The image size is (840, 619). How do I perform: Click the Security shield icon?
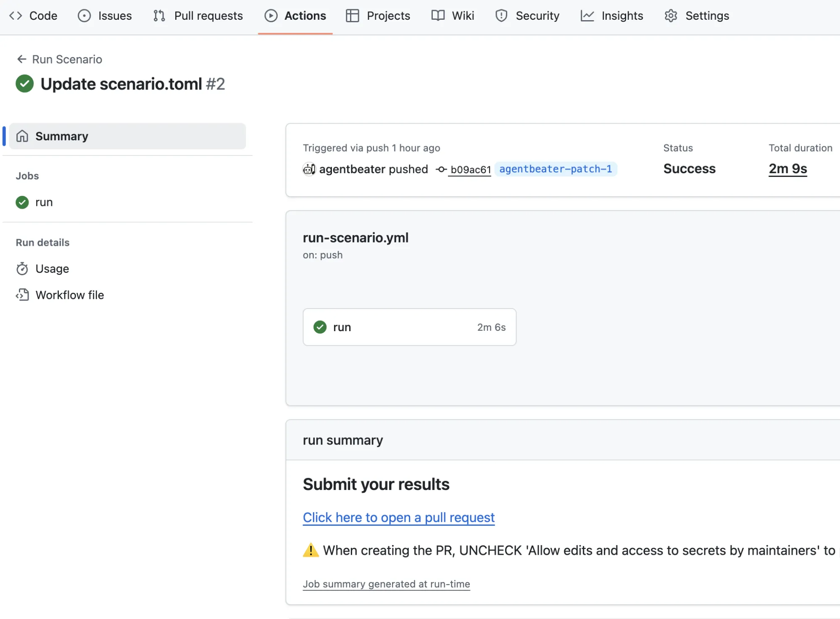[501, 16]
